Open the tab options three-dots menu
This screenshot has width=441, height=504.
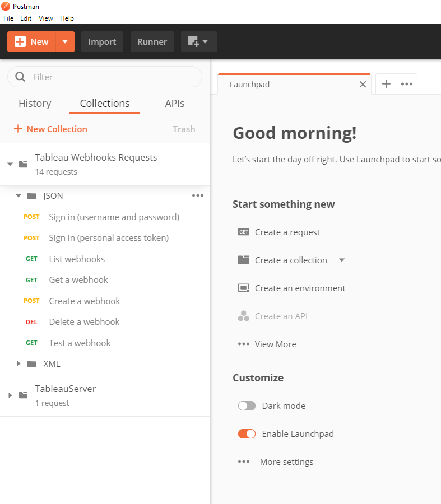[x=407, y=84]
